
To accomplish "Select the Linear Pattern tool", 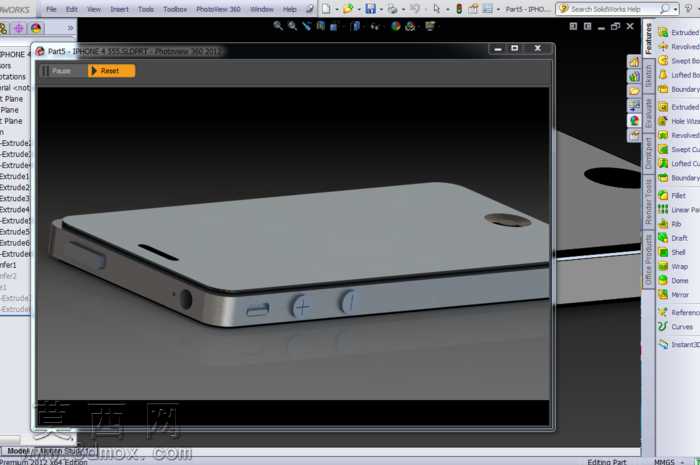I will 679,210.
